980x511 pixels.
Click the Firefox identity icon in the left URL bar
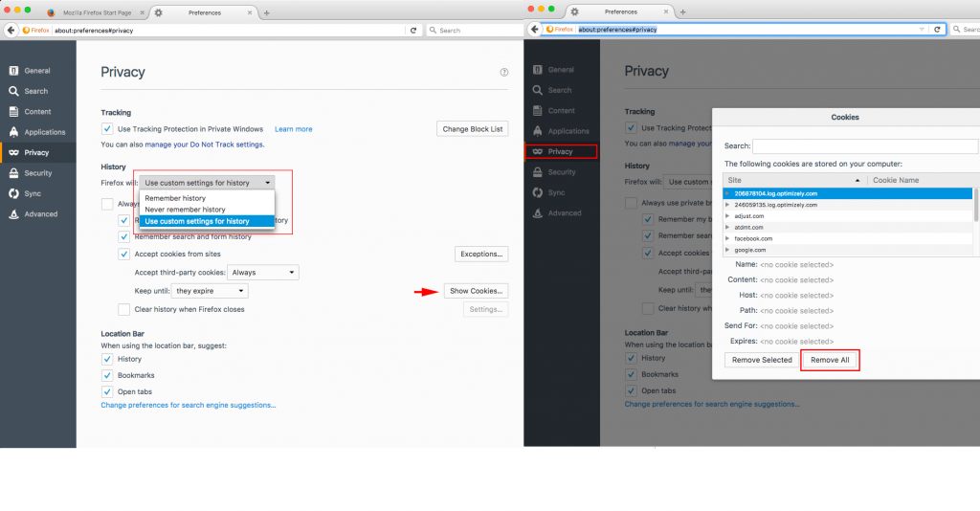pos(35,30)
